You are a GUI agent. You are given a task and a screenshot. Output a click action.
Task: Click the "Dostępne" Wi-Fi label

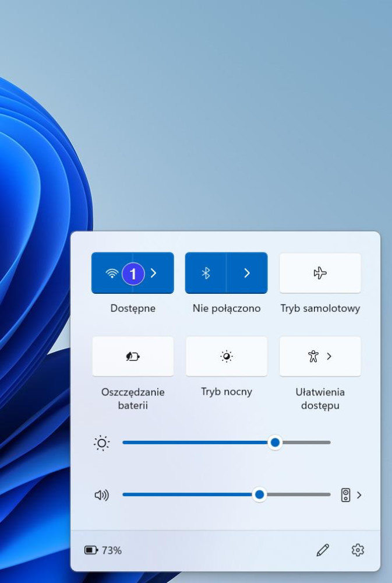(133, 308)
